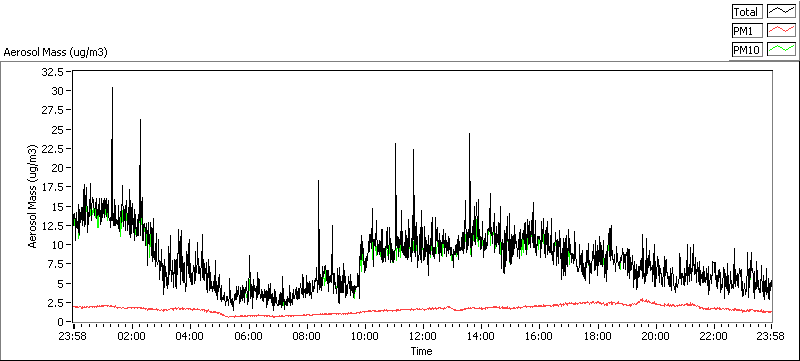Viewport: 800px width, 361px height.
Task: Click the 18:00 time tick label
Action: (x=597, y=337)
